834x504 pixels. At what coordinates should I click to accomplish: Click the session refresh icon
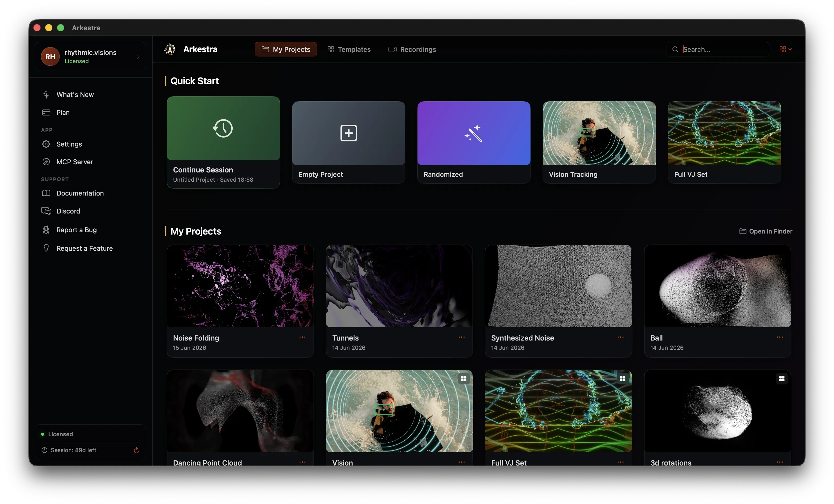(x=136, y=450)
